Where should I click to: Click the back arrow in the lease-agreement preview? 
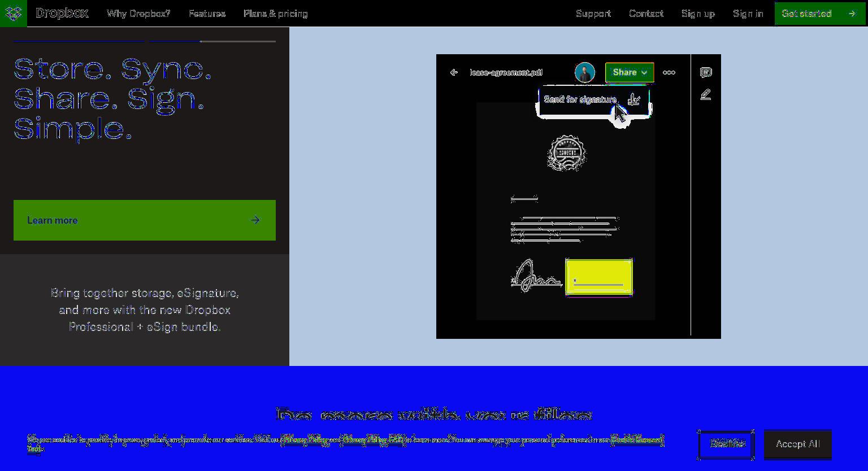(x=454, y=72)
